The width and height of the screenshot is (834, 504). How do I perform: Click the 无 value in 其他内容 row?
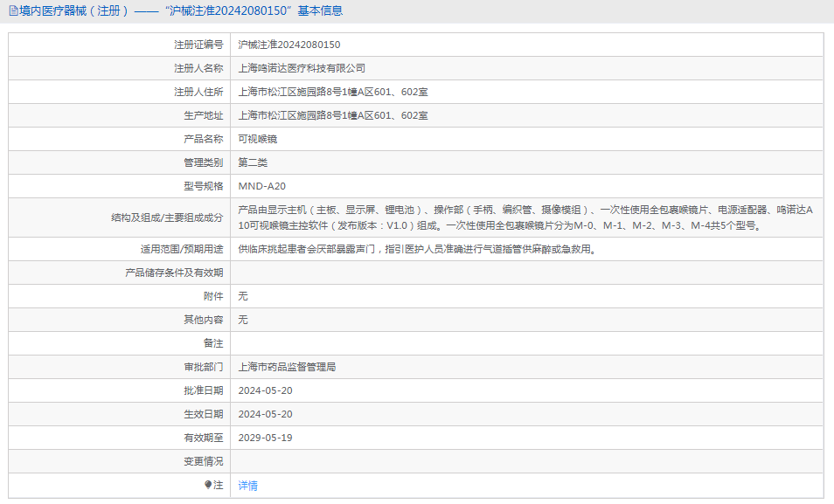[242, 320]
